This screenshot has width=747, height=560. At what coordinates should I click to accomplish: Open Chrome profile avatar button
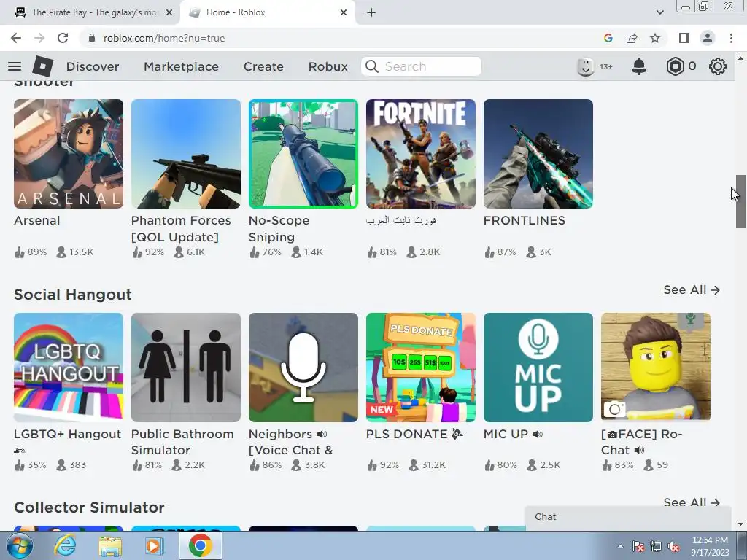click(708, 38)
